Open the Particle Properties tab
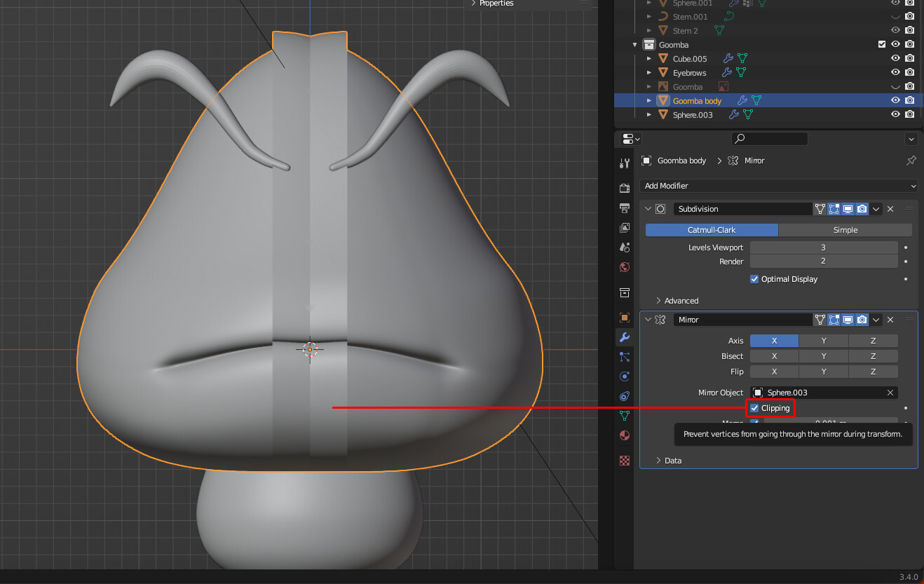Viewport: 924px width, 584px height. 624,357
